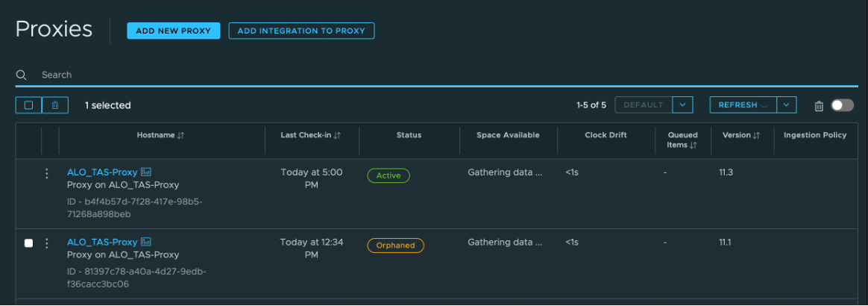Viewport: 868px width, 306px height.
Task: Click the trash icon beside the toggle switch
Action: coord(818,106)
